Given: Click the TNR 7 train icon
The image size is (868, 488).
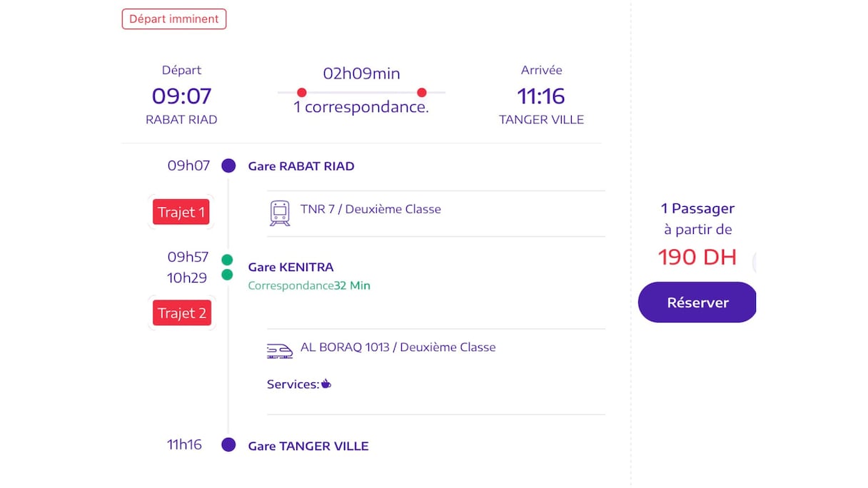Looking at the screenshot, I should (280, 213).
